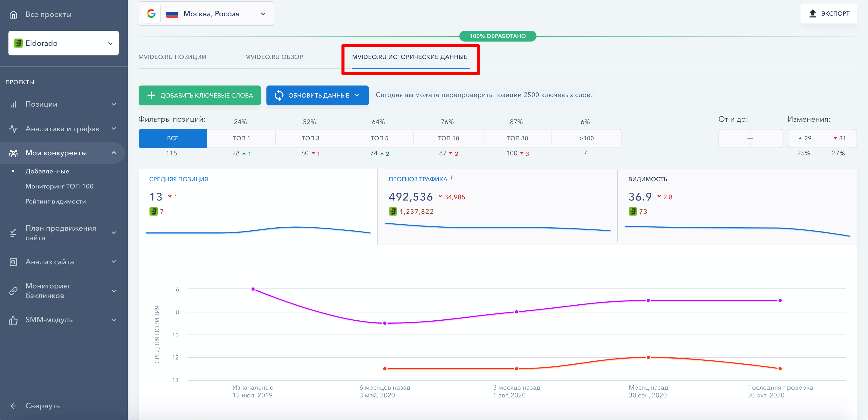The width and height of the screenshot is (868, 420).
Task: Expand the SMM-модуль section
Action: [114, 320]
